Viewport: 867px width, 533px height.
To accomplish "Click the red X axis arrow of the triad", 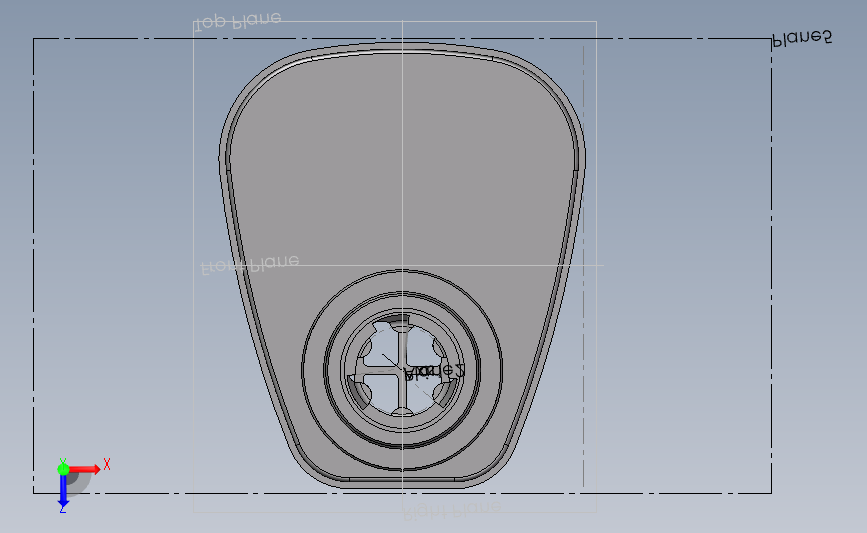I will 85,469.
